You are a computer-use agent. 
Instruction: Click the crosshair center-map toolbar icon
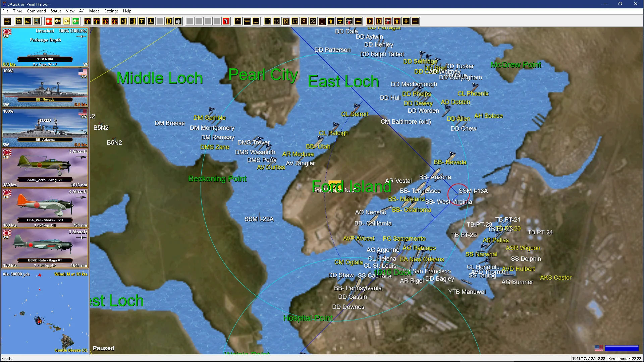click(x=7, y=21)
